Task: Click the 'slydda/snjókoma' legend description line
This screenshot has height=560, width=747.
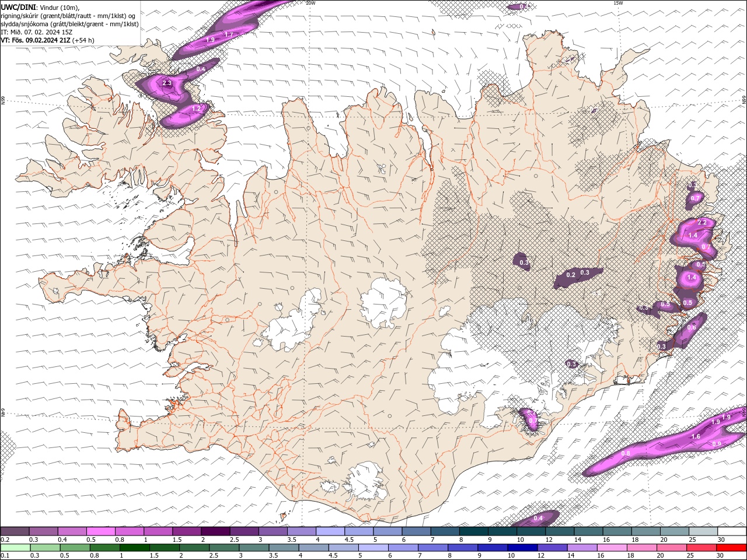Action: point(69,24)
